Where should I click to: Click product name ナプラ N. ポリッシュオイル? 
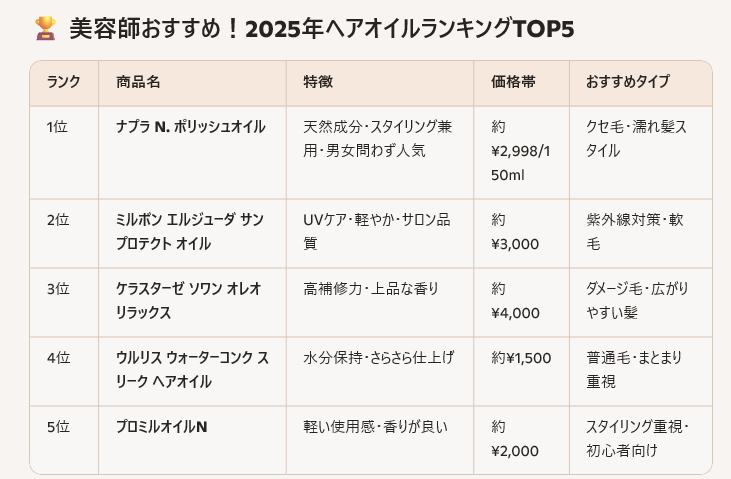pyautogui.click(x=191, y=127)
